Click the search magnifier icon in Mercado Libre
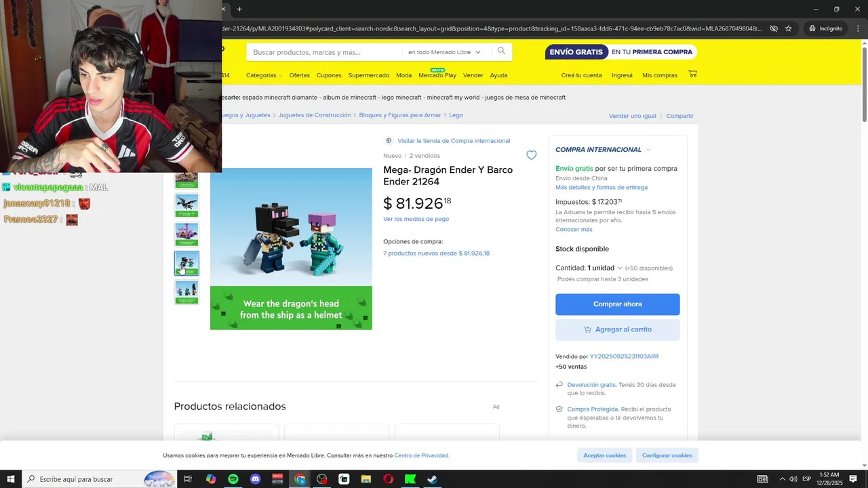The height and width of the screenshot is (488, 868). point(501,51)
